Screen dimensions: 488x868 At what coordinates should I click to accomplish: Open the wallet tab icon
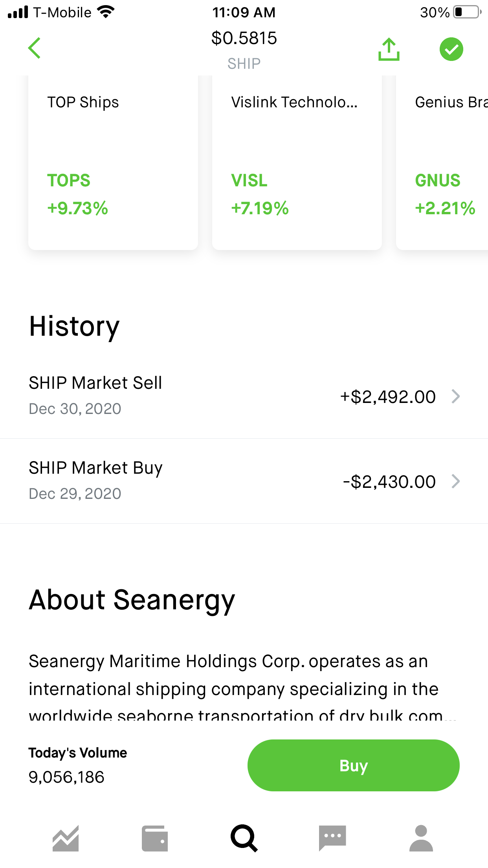[x=155, y=838]
